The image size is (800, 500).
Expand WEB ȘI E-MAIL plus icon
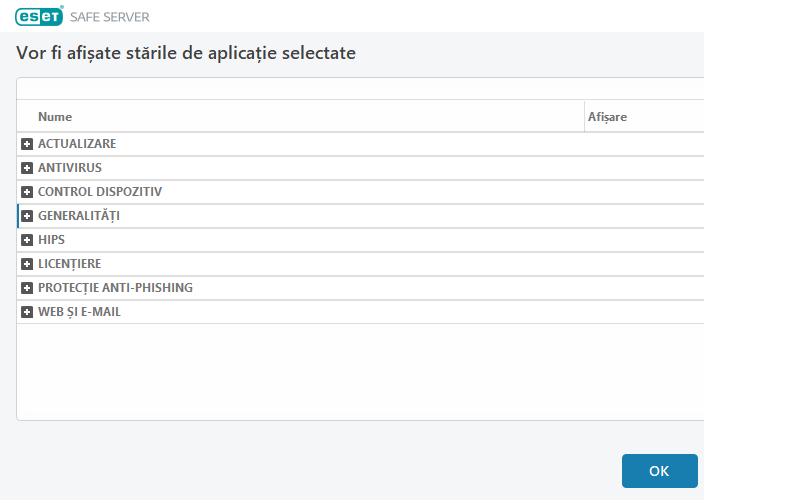pos(27,312)
